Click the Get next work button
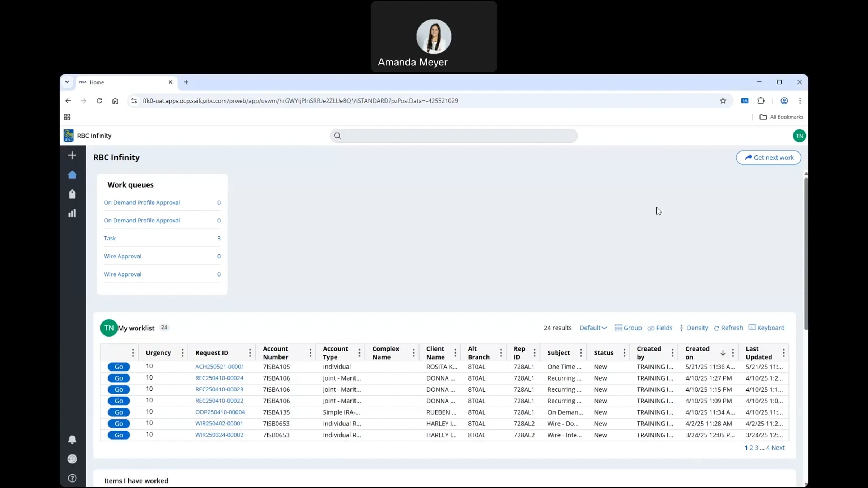Viewport: 868px width, 488px height. click(769, 157)
